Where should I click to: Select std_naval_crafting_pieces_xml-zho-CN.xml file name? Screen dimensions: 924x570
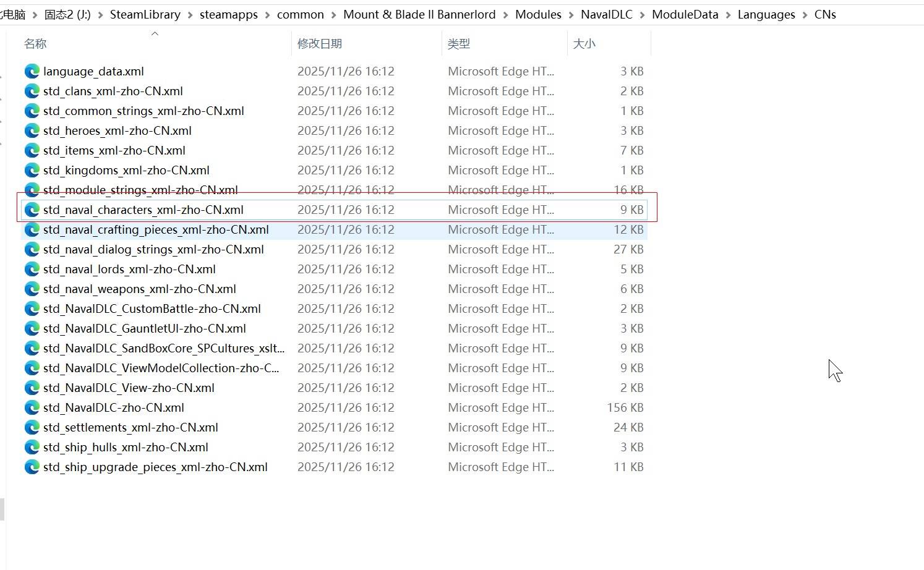[x=156, y=229]
